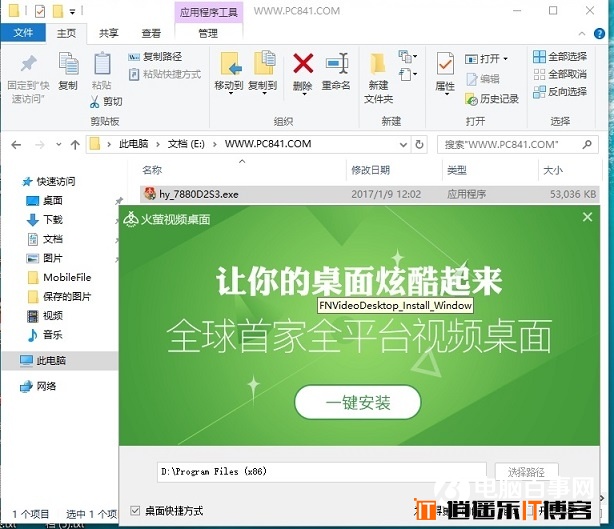Click 选择路径 choose path button
The image size is (614, 529).
[526, 471]
